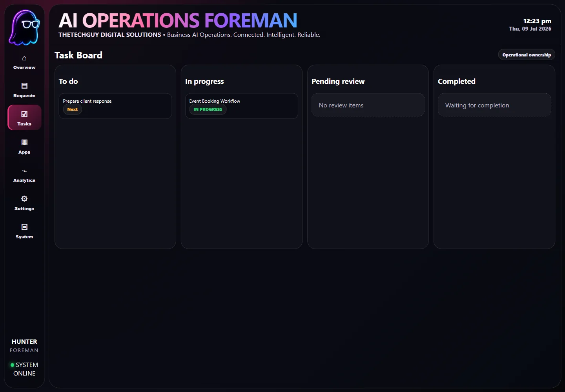This screenshot has width=565, height=392.
Task: Go to System label in sidebar
Action: pos(24,237)
